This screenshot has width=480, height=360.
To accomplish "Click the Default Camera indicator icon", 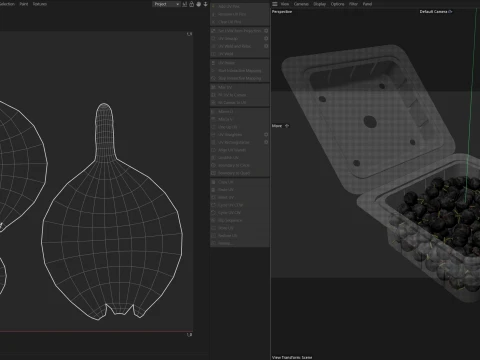I will click(x=451, y=12).
